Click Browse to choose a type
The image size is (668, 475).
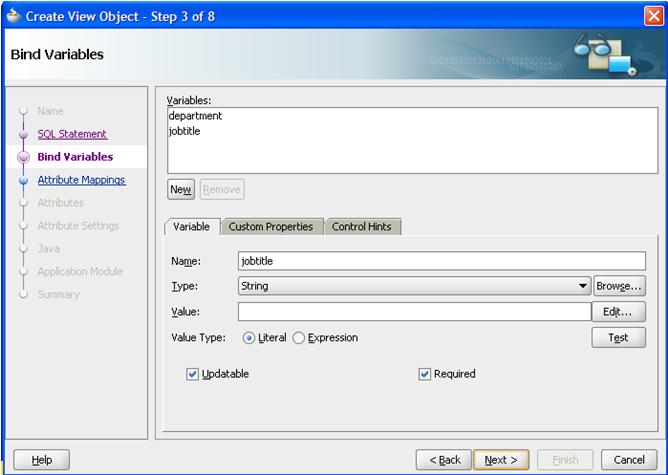(x=619, y=286)
